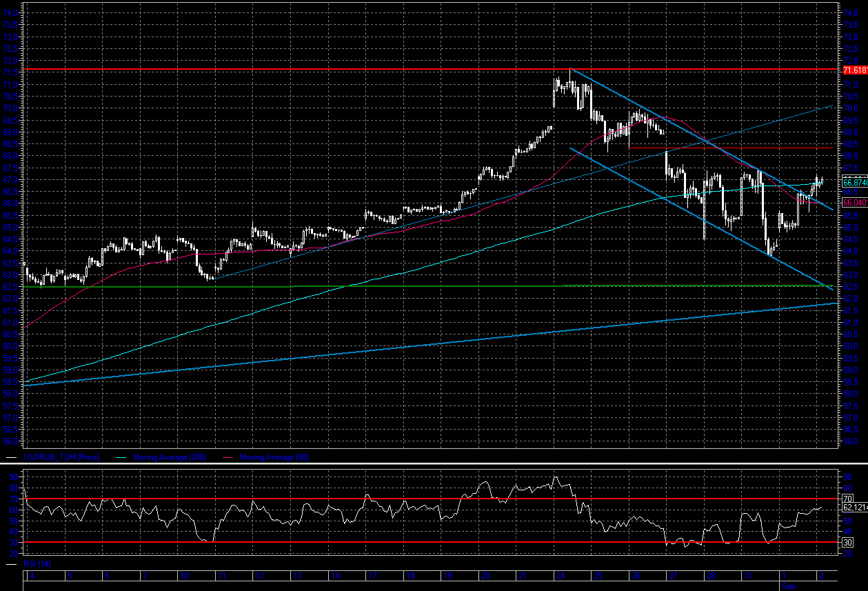Click the 56.0 label on left price axis
Image resolution: width=868 pixels, height=591 pixels.
[11, 441]
